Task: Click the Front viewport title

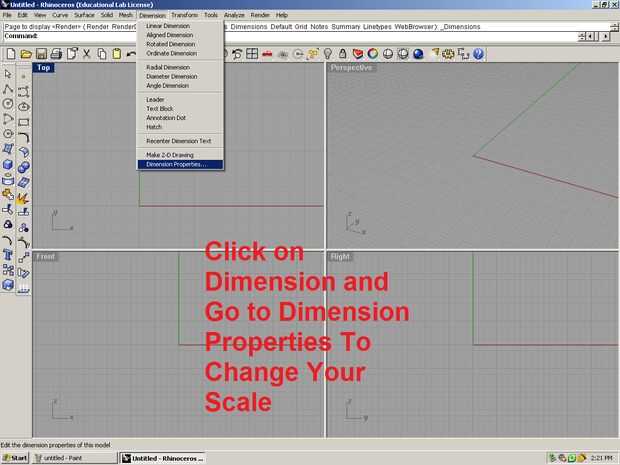Action: 46,257
